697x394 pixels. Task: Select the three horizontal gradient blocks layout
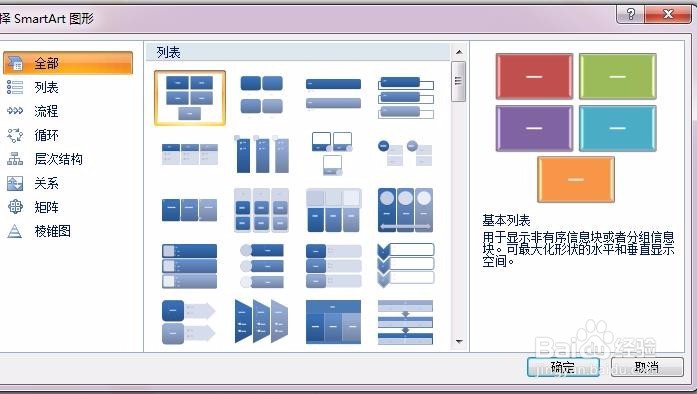click(x=190, y=210)
